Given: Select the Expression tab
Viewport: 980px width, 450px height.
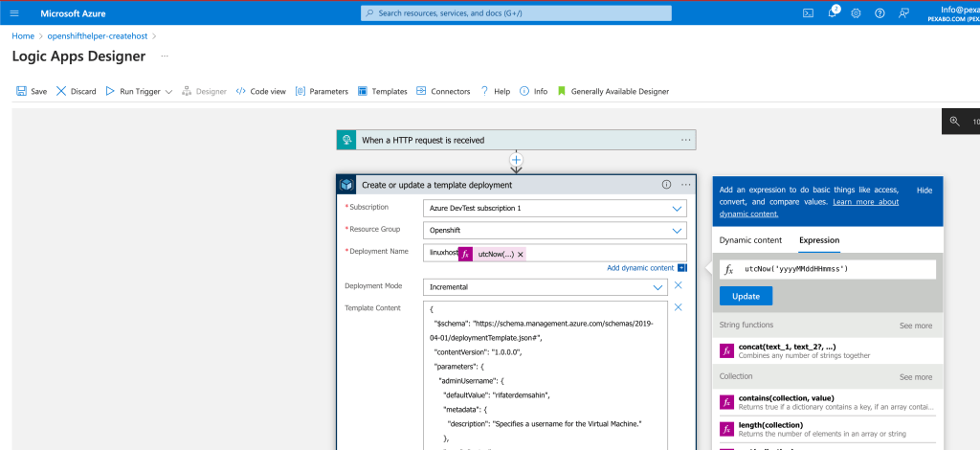Looking at the screenshot, I should pos(819,240).
